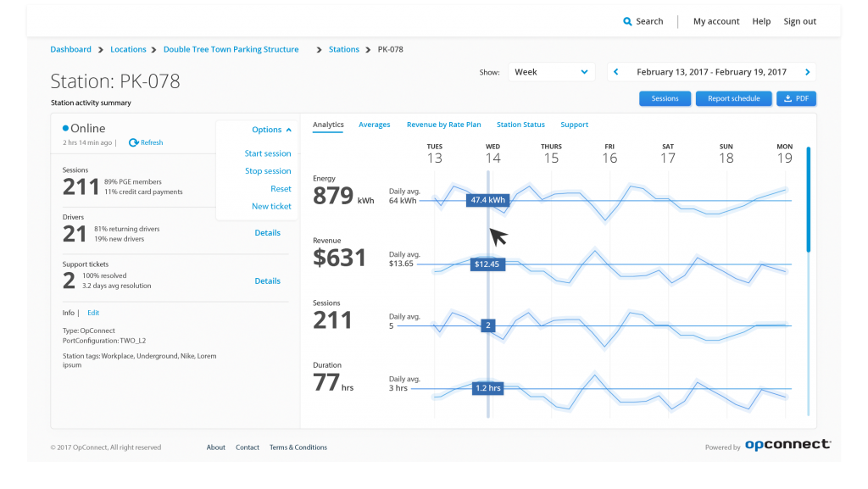Create a New ticket from the Options menu
The height and width of the screenshot is (489, 868).
tap(273, 206)
